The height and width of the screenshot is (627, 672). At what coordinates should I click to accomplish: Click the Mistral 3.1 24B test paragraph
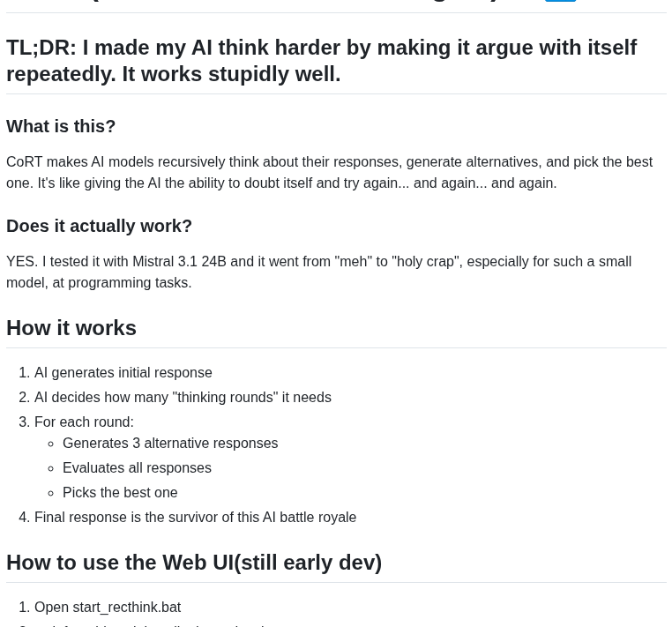(x=318, y=272)
